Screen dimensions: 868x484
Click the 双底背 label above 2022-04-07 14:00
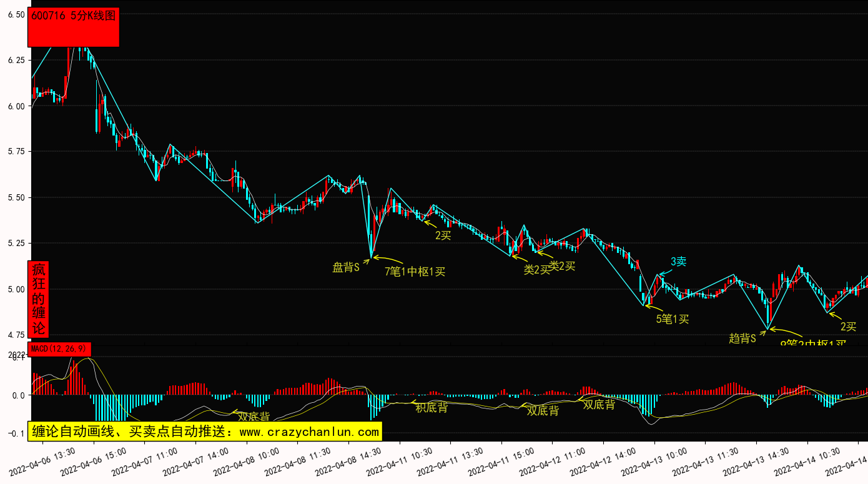point(254,416)
